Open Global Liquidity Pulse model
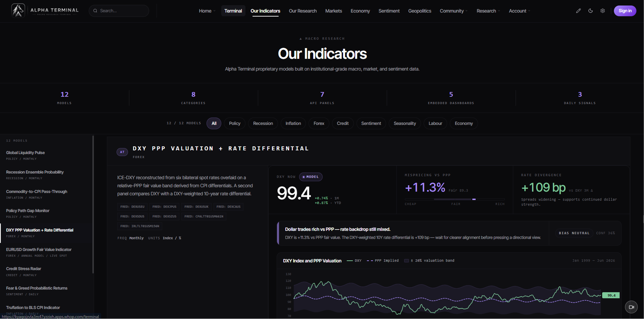This screenshot has height=319, width=644. [46, 155]
